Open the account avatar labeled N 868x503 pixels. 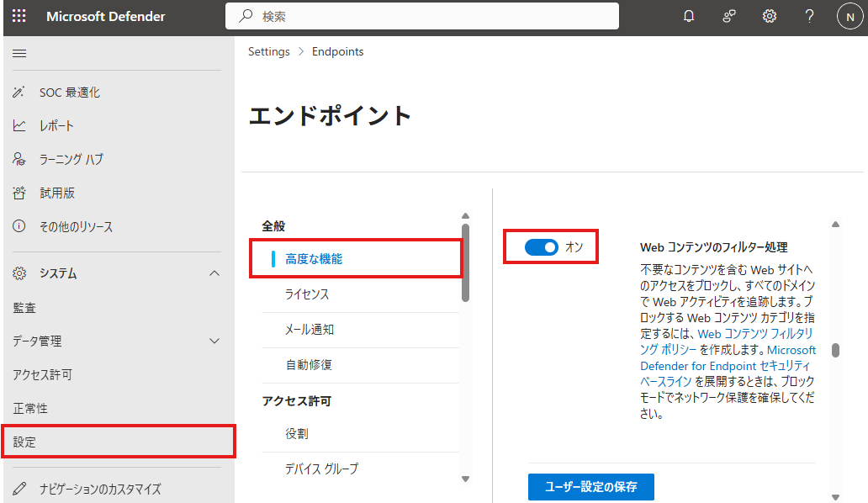click(x=849, y=17)
